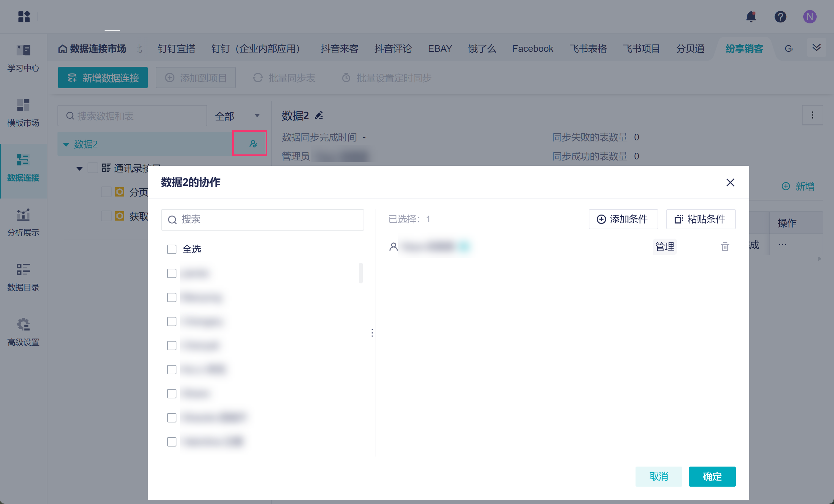The height and width of the screenshot is (504, 834).
Task: Click the 确定 button
Action: tap(712, 476)
